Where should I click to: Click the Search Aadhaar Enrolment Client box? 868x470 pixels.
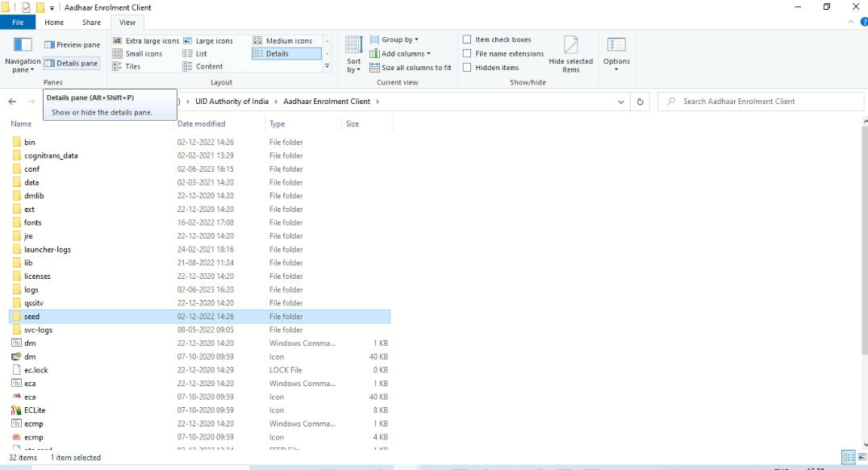tap(761, 102)
